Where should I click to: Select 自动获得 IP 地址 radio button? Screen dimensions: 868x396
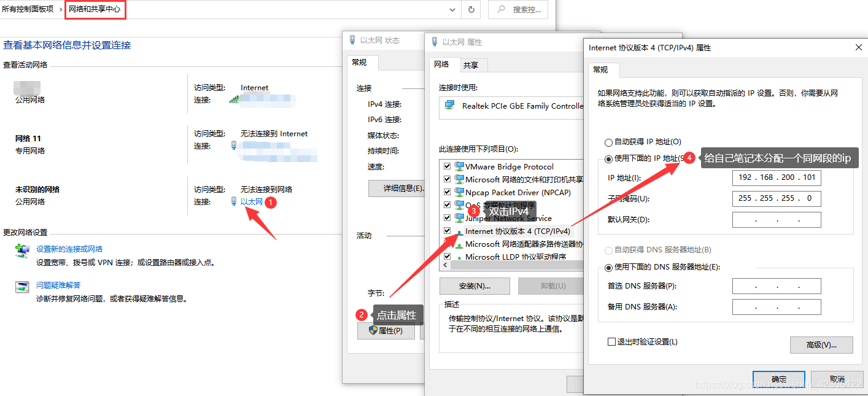click(608, 142)
